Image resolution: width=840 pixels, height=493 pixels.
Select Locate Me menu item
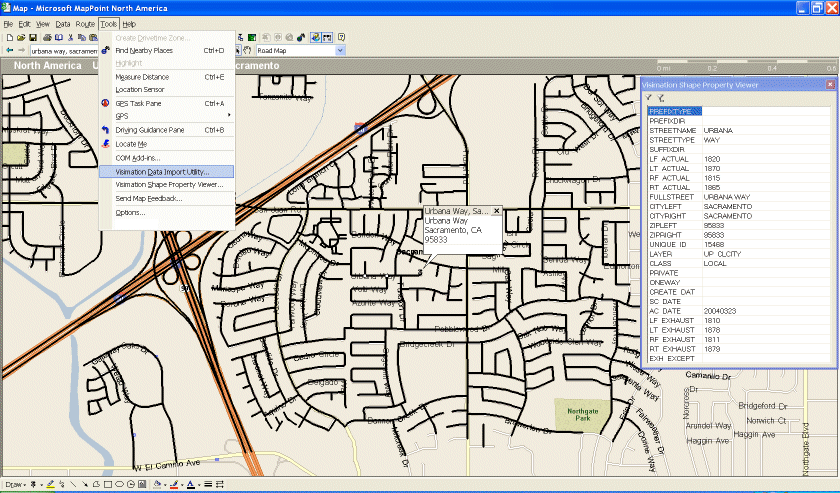[167, 144]
